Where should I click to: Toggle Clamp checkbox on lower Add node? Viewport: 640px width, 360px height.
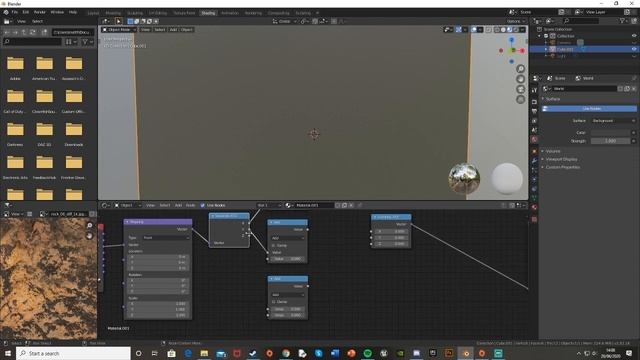coord(273,302)
